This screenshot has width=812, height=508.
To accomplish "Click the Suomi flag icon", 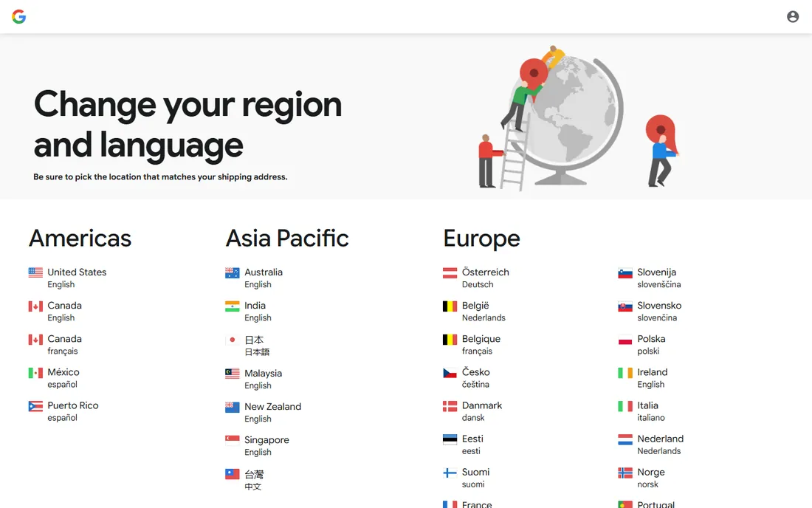I will [450, 473].
